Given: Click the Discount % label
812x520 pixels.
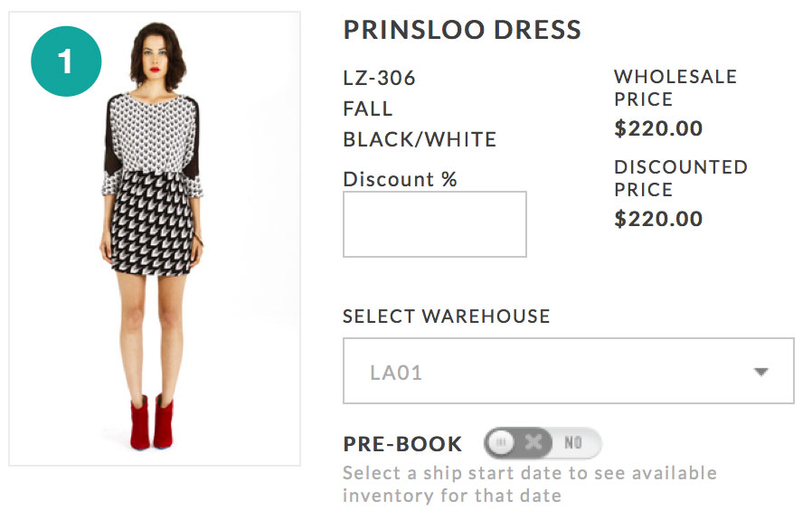Looking at the screenshot, I should (x=401, y=179).
